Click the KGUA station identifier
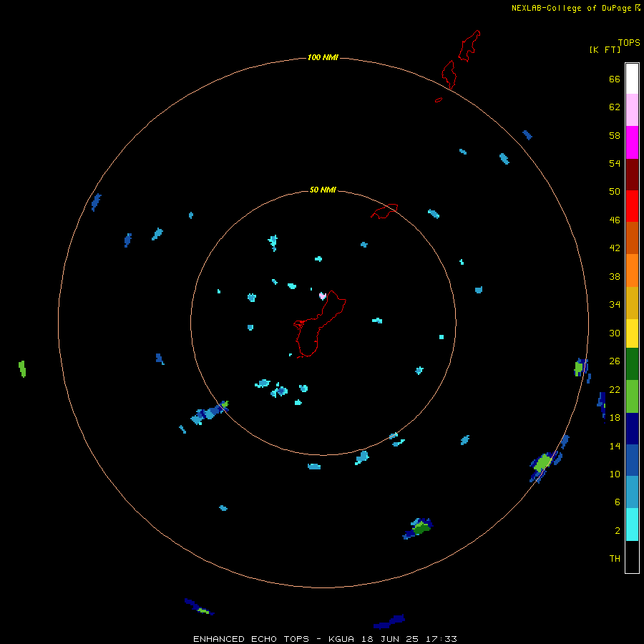 [x=342, y=639]
